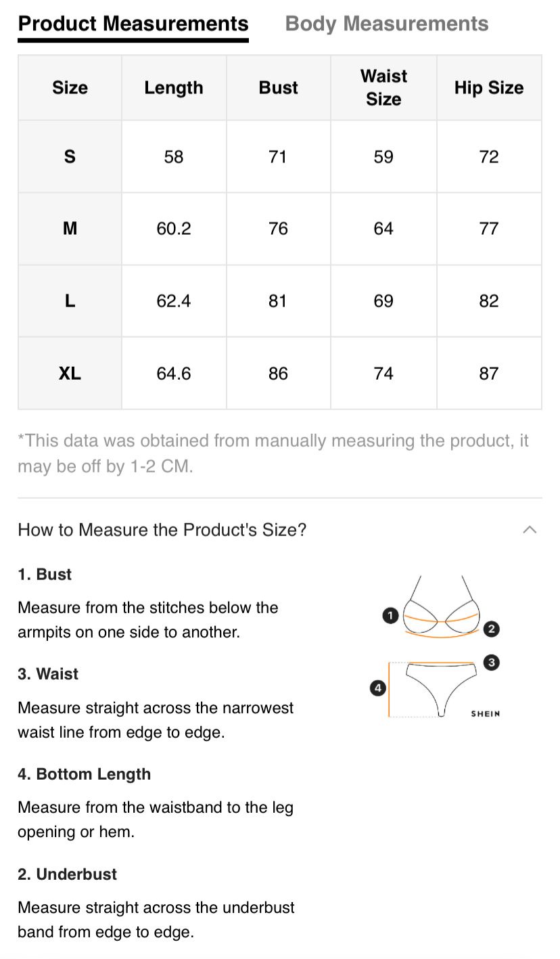Click the S size row label
Viewport: 560px width, 959px height.
click(70, 157)
